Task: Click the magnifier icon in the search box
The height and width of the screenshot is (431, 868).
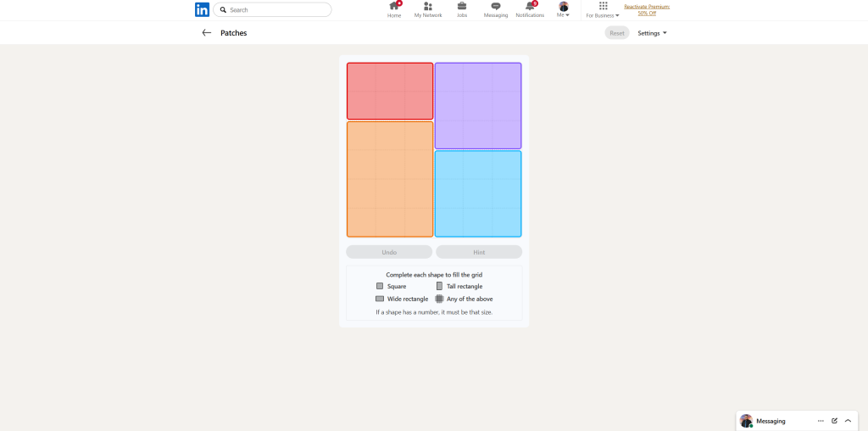Action: click(223, 10)
